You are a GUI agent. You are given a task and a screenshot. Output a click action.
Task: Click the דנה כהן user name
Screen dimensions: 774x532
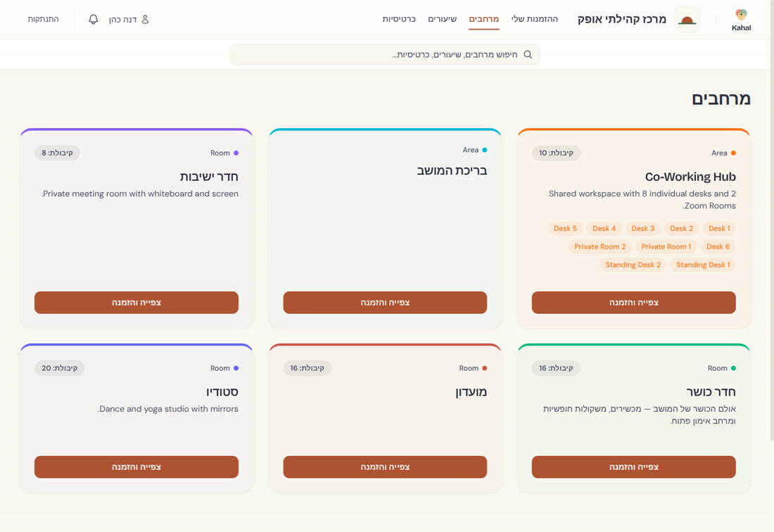(122, 19)
